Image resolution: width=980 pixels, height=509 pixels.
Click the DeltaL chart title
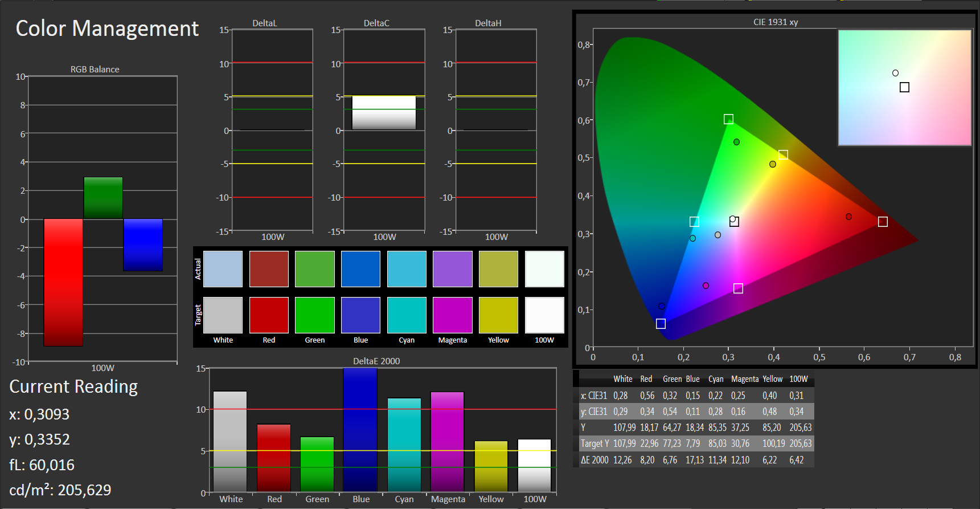(264, 23)
